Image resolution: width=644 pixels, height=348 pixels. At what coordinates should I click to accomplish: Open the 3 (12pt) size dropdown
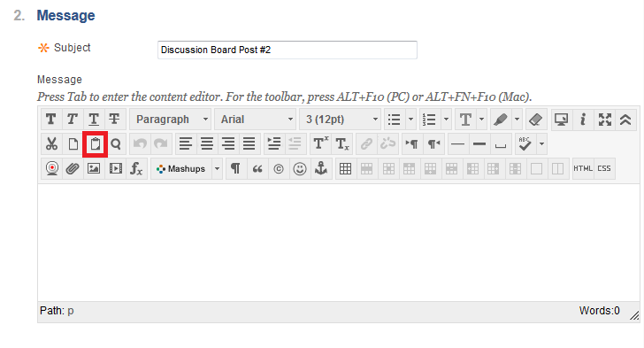[341, 120]
